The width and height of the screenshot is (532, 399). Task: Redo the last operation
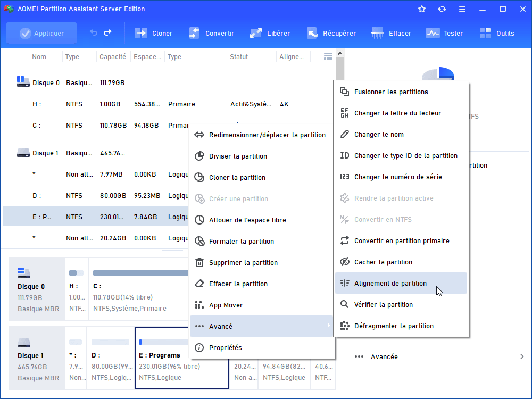tap(107, 33)
